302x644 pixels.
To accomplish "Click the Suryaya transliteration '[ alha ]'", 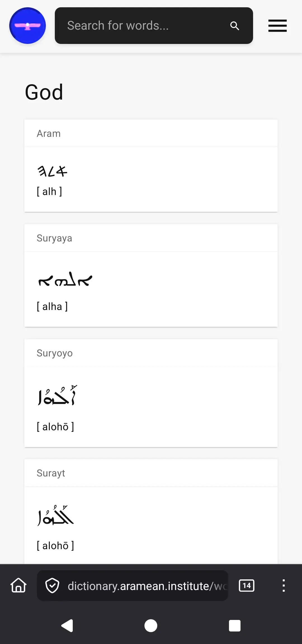I will pyautogui.click(x=52, y=307).
